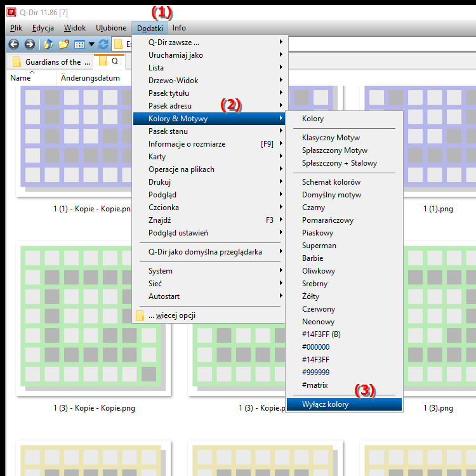The height and width of the screenshot is (476, 476).
Task: Click the new folder icon in toolbar
Action: (x=63, y=44)
